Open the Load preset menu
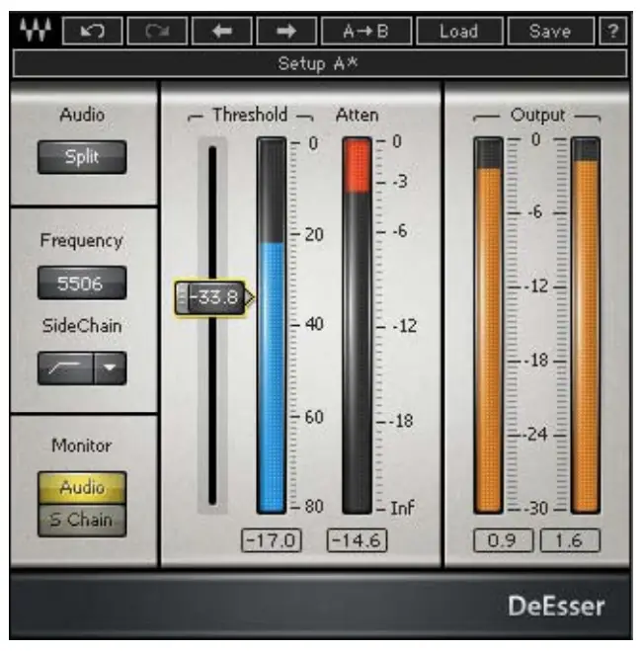Image resolution: width=644 pixels, height=651 pixels. [x=459, y=31]
